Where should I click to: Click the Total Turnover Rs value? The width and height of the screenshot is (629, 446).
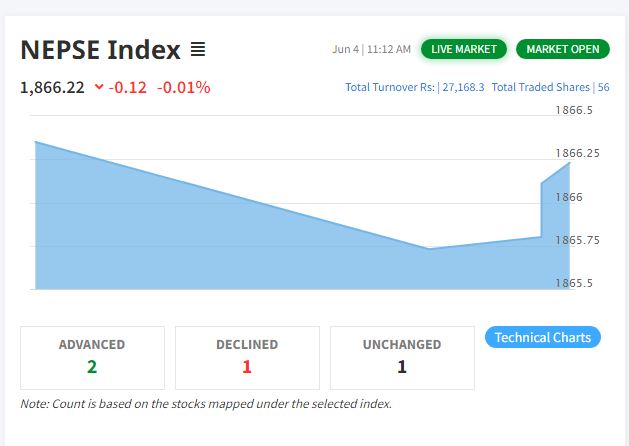coord(463,87)
